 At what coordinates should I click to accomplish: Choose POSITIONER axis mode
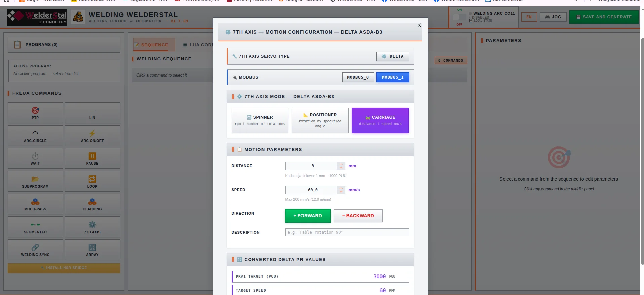pos(320,120)
